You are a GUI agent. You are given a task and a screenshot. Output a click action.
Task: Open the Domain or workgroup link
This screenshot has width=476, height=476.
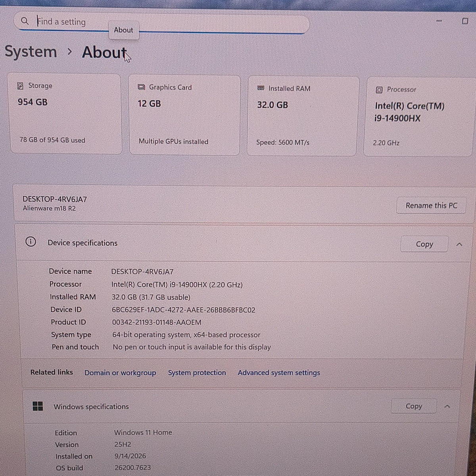120,373
